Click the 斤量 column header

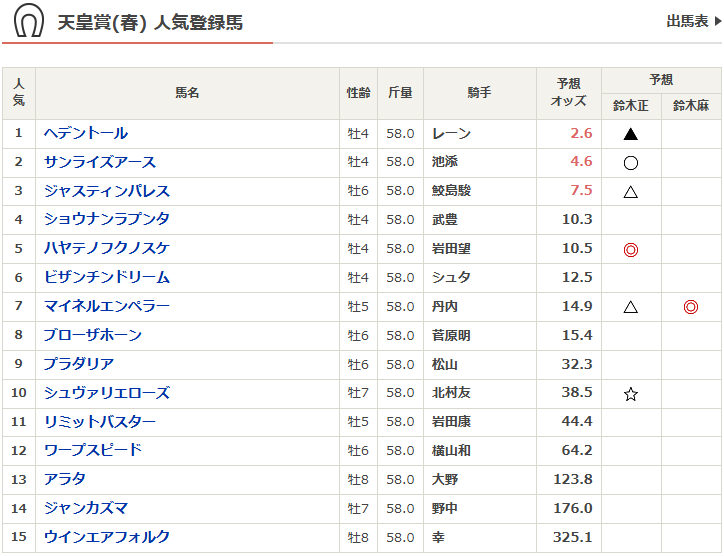coord(400,93)
